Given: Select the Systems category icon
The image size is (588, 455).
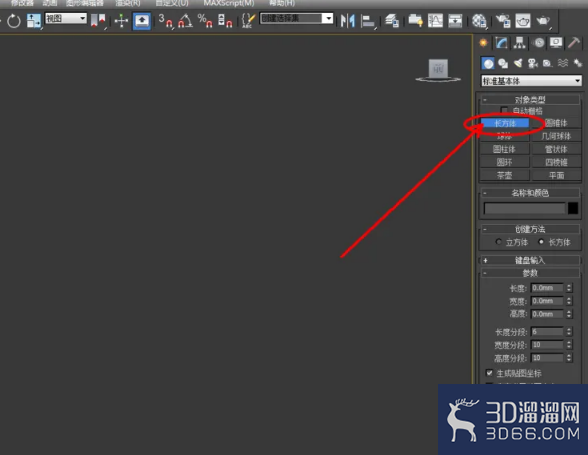Looking at the screenshot, I should point(578,63).
